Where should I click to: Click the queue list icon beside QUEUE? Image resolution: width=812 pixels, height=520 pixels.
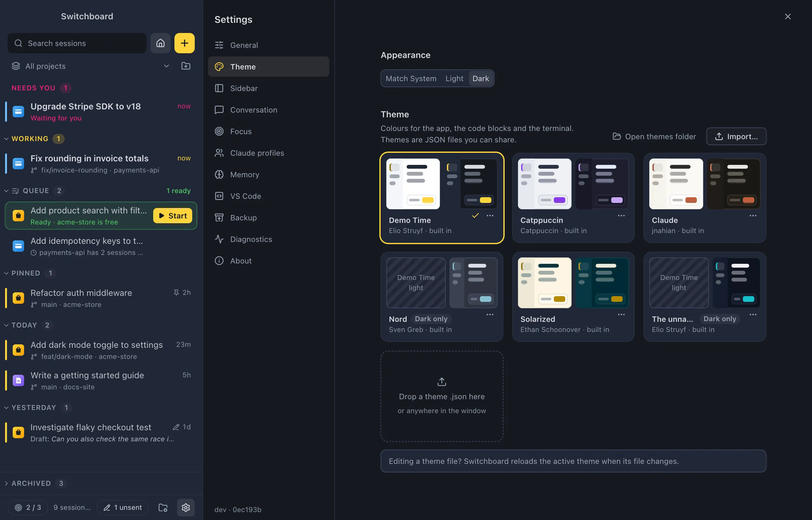(x=15, y=191)
